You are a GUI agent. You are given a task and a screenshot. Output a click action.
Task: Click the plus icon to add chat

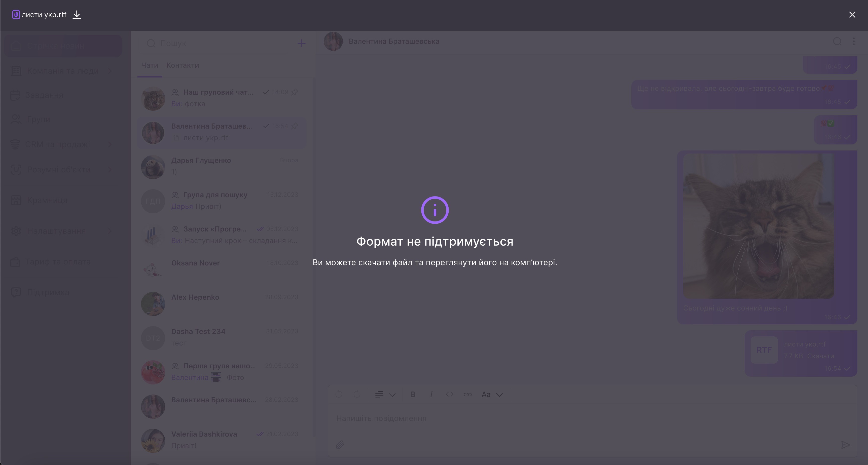[x=301, y=44]
